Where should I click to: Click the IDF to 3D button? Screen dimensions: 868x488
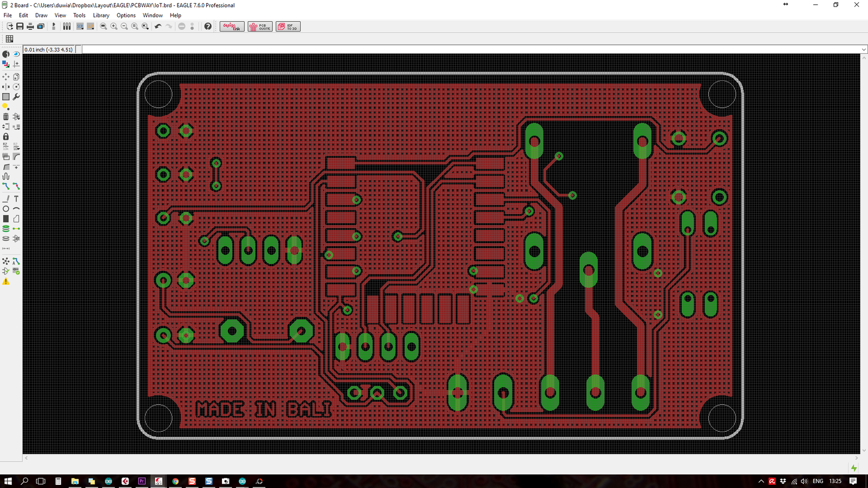288,27
